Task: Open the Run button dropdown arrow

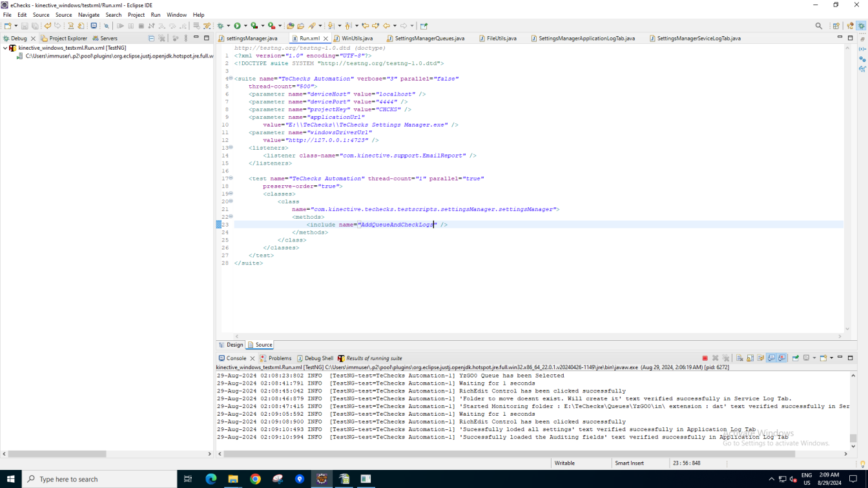Action: [245, 26]
